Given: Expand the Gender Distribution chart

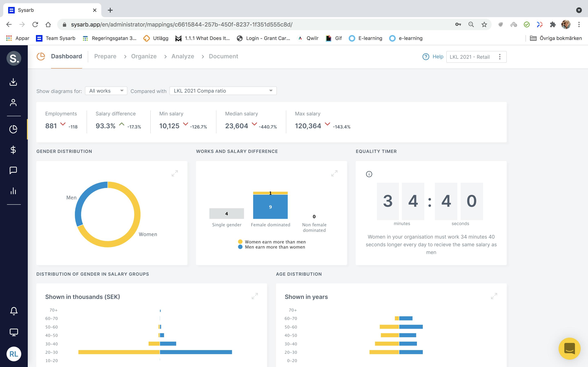Looking at the screenshot, I should [x=175, y=173].
